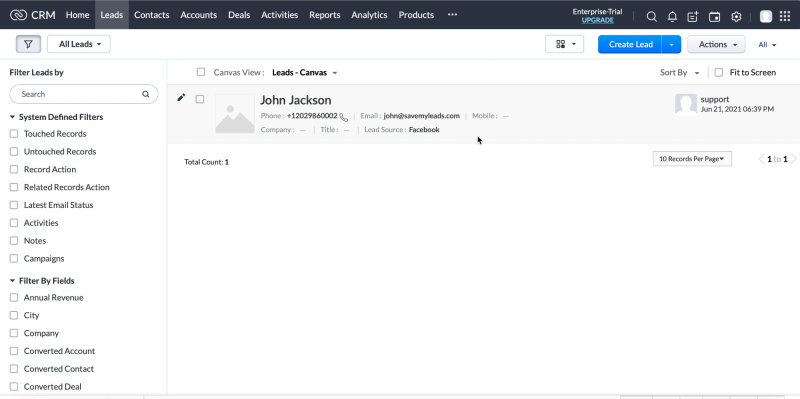Check the Touched Records filter

[14, 134]
